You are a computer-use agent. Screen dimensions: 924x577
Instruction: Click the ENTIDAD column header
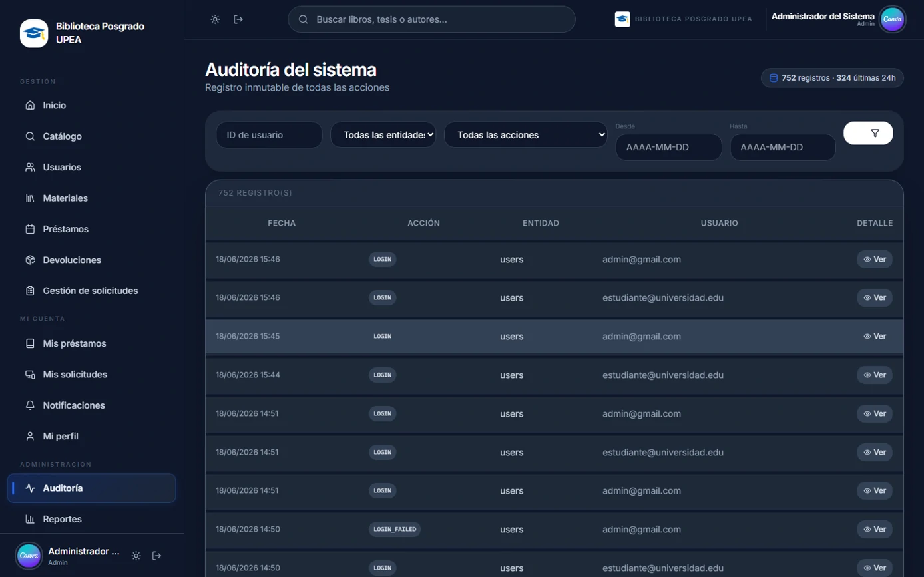click(x=541, y=223)
